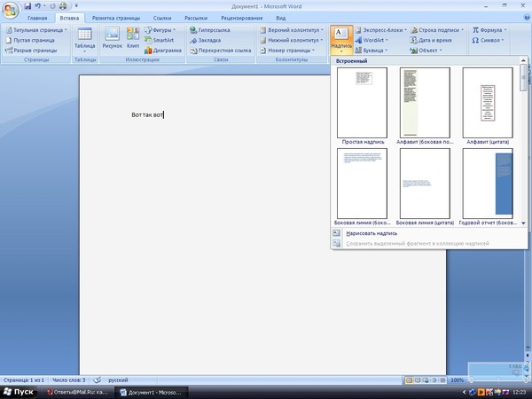Open the Символ symbol menu
This screenshot has width=532, height=399.
click(x=488, y=41)
